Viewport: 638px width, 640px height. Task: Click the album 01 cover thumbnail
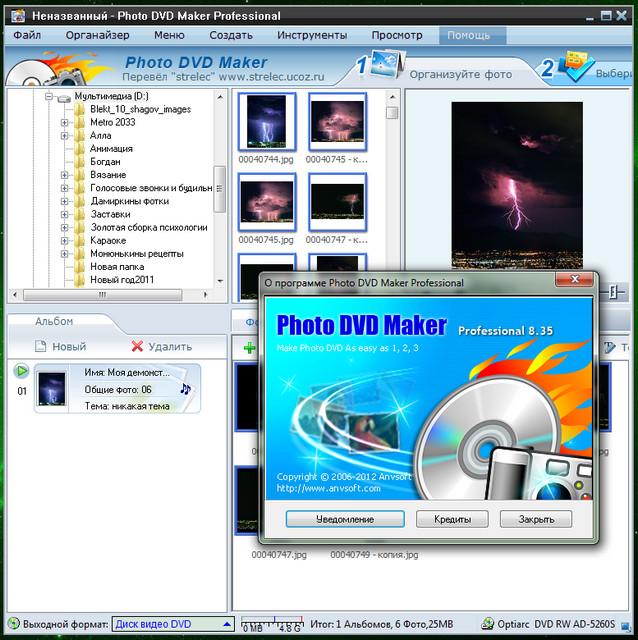pyautogui.click(x=51, y=389)
